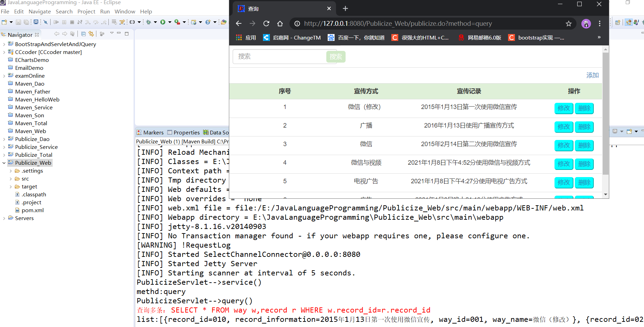The height and width of the screenshot is (327, 644).
Task: Click the Resume debug icon
Action: [56, 22]
